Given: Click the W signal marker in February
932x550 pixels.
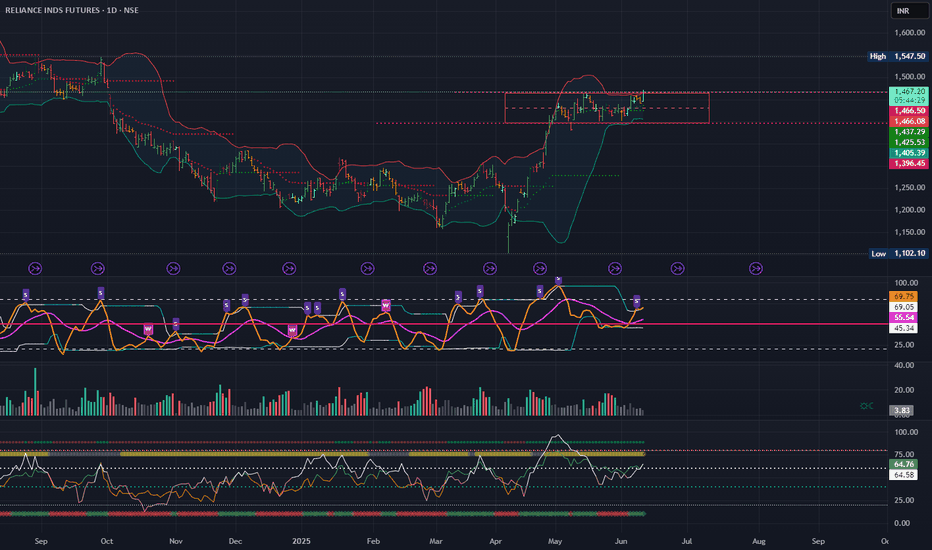Looking at the screenshot, I should tap(386, 306).
